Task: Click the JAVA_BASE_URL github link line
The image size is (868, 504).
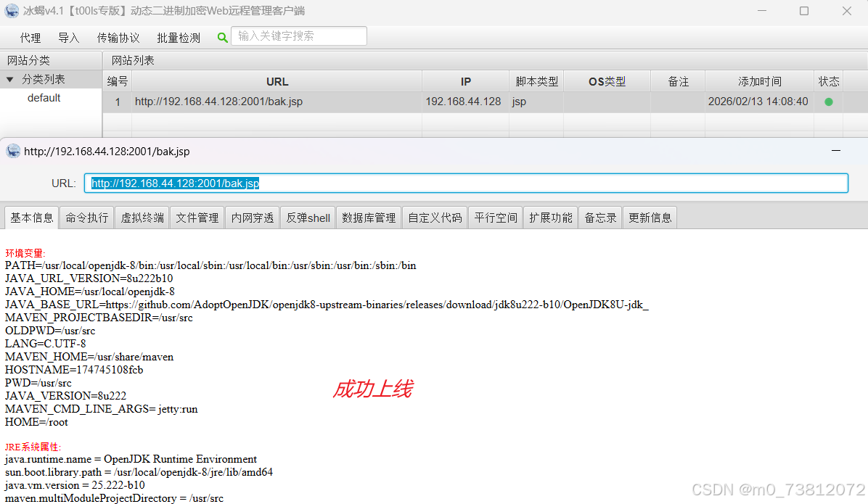Action: tap(327, 305)
